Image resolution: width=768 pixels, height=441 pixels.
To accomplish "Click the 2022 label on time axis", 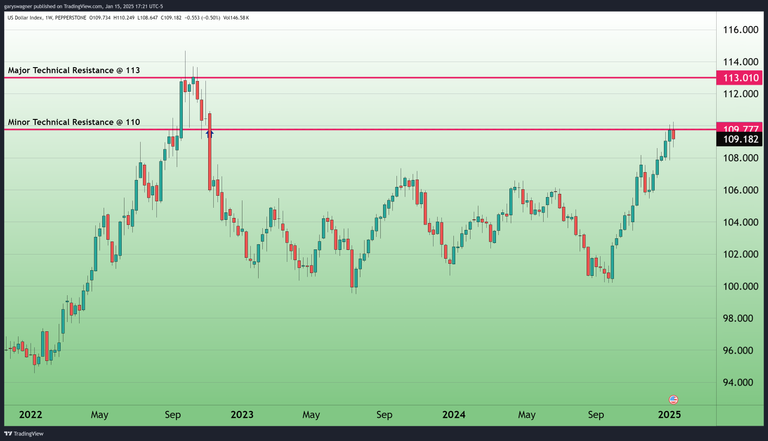I will click(25, 414).
